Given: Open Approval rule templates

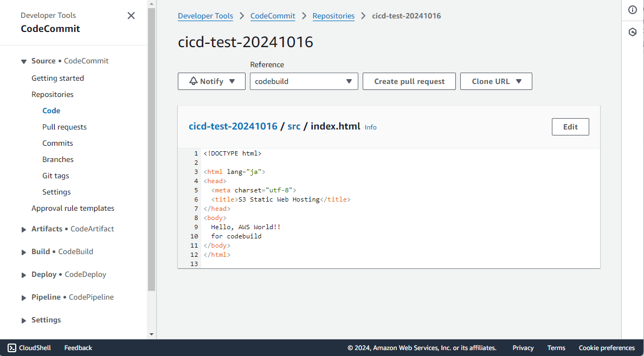Looking at the screenshot, I should tap(73, 208).
